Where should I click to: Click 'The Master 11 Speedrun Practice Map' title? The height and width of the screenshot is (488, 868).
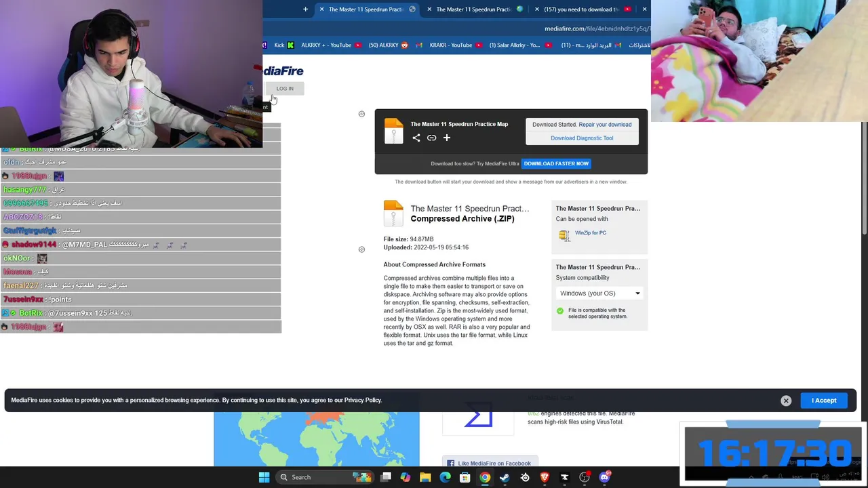point(459,124)
